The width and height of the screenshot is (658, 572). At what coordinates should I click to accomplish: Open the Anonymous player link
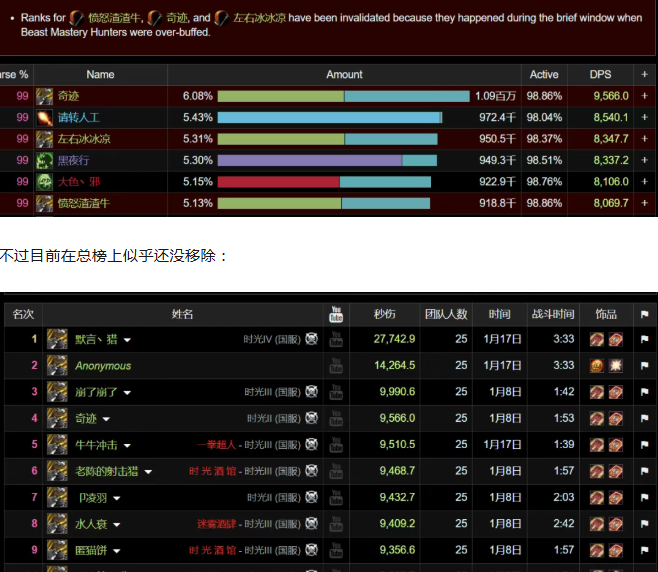click(103, 366)
